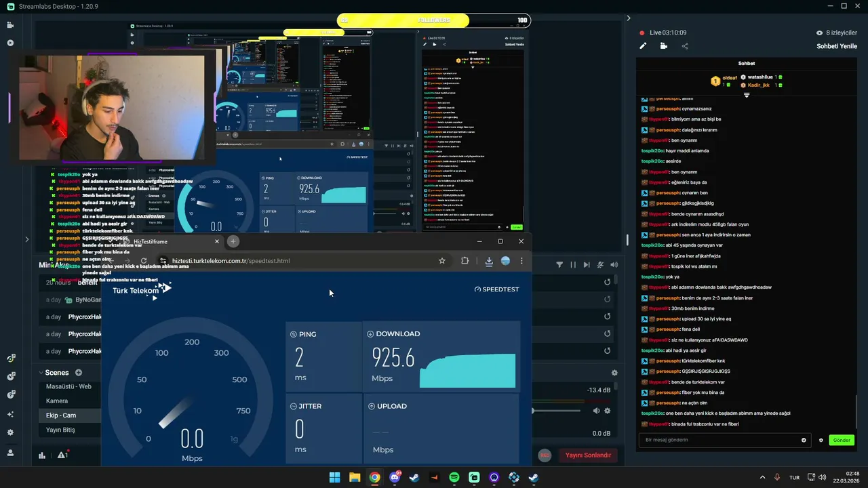
Task: Click the SPEEDTEST logo link
Action: pyautogui.click(x=496, y=289)
